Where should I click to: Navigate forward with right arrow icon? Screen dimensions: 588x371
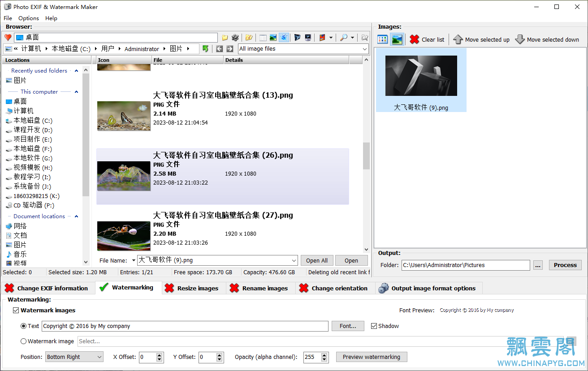pos(230,49)
